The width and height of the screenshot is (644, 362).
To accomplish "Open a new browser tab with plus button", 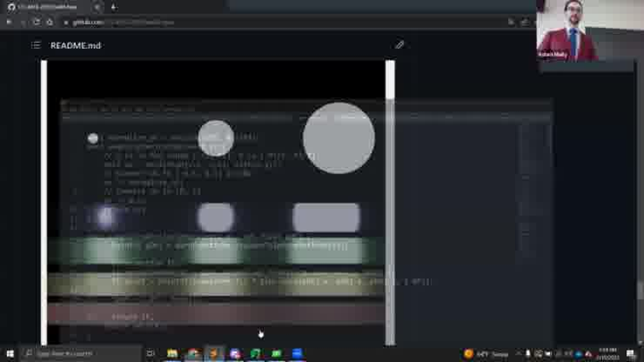I will click(x=113, y=7).
